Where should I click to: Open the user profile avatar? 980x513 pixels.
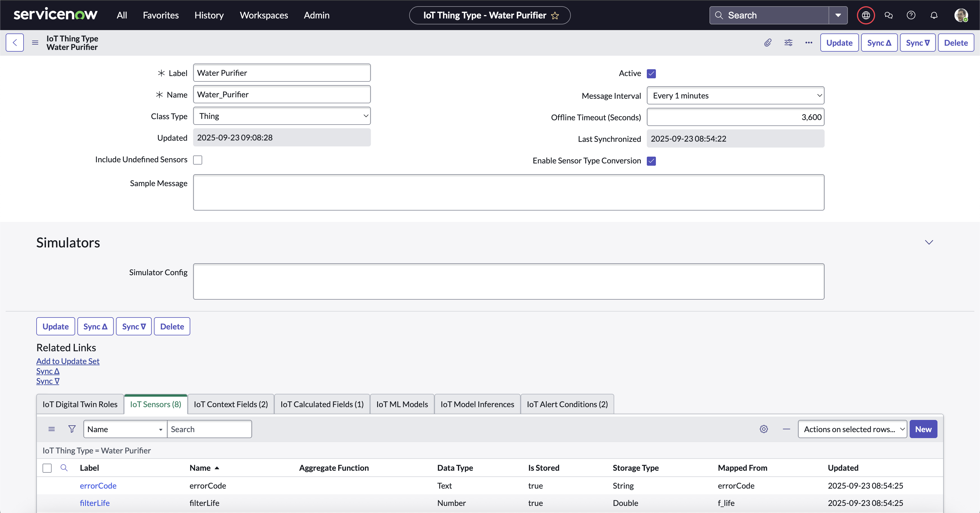(x=961, y=15)
